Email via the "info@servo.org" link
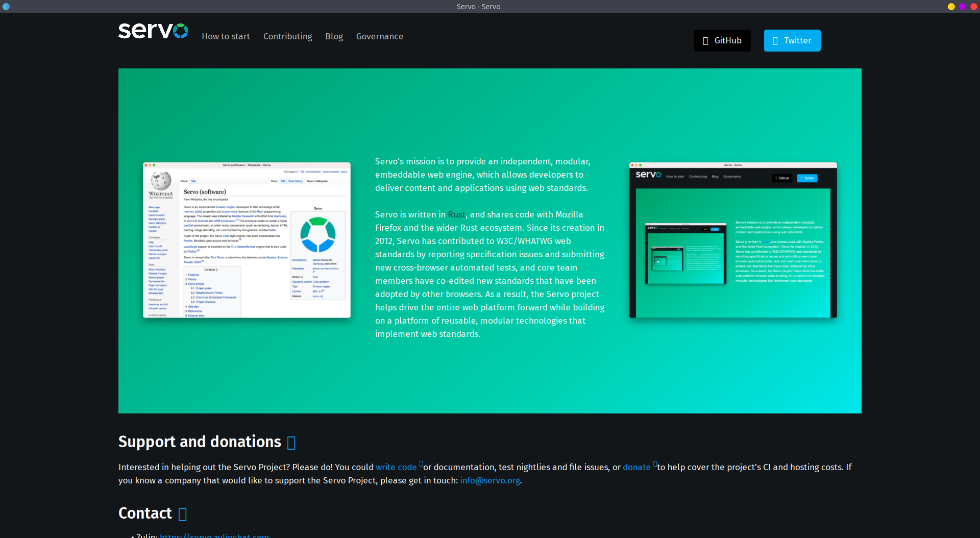 pos(489,480)
